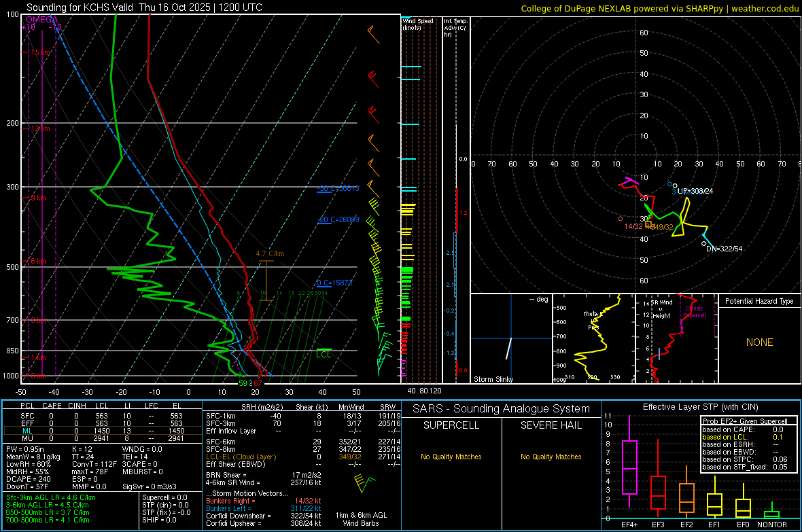
Task: Click No Quality Matches under SUPERCELL
Action: (x=451, y=457)
